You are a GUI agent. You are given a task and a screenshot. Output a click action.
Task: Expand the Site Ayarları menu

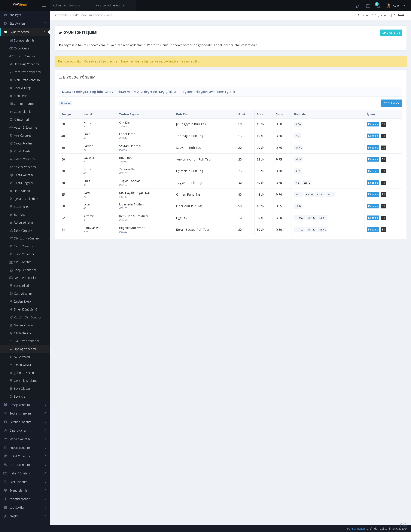(x=25, y=23)
